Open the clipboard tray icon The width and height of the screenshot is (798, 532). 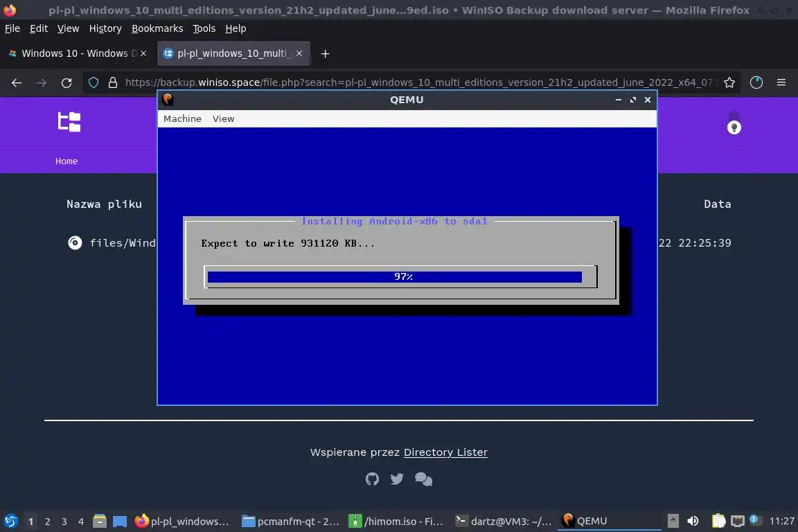(718, 521)
